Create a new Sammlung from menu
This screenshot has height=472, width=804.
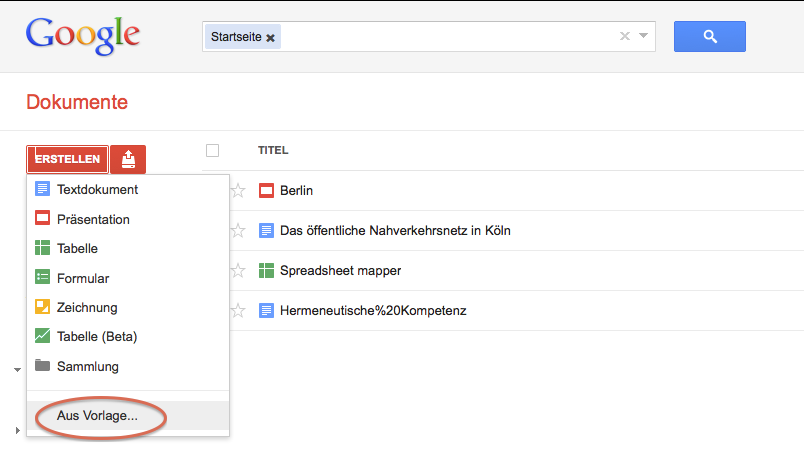point(128,366)
